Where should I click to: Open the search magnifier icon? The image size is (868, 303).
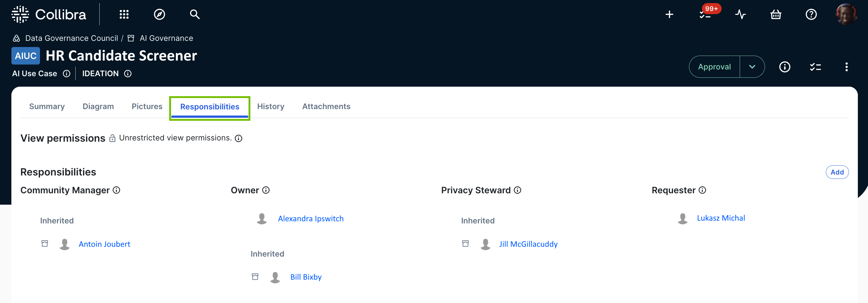point(194,14)
